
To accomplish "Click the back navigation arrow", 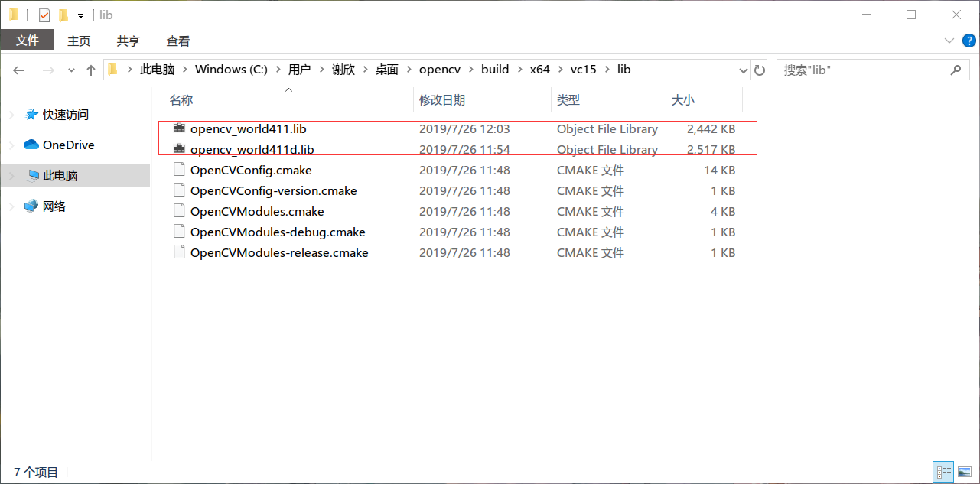I will click(18, 70).
